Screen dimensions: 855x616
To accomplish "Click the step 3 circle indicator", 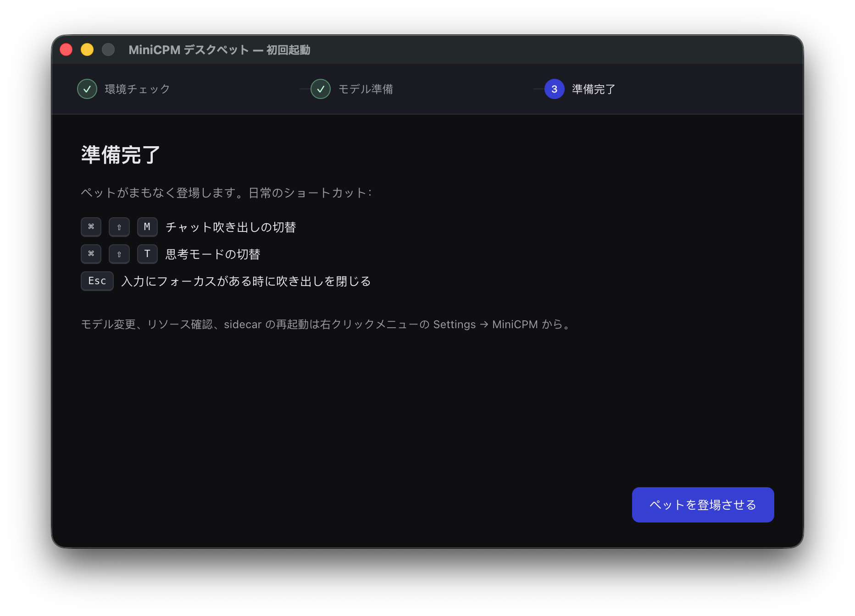I will click(554, 89).
